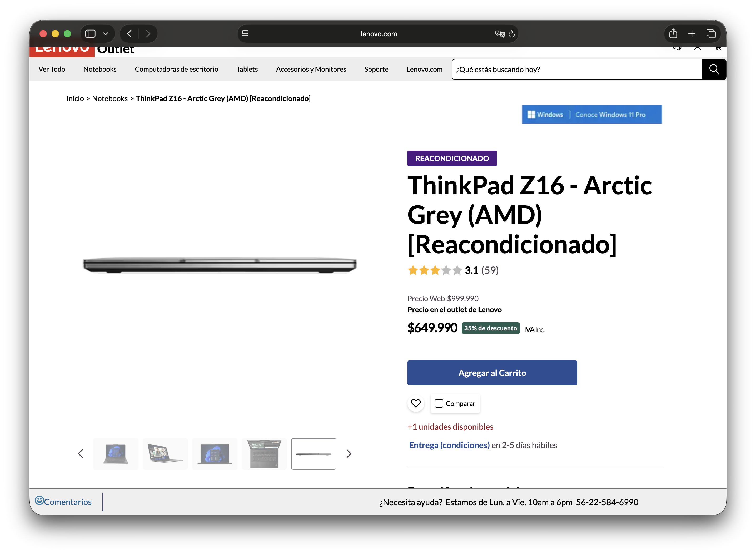756x554 pixels.
Task: Click the search input field
Action: (577, 70)
